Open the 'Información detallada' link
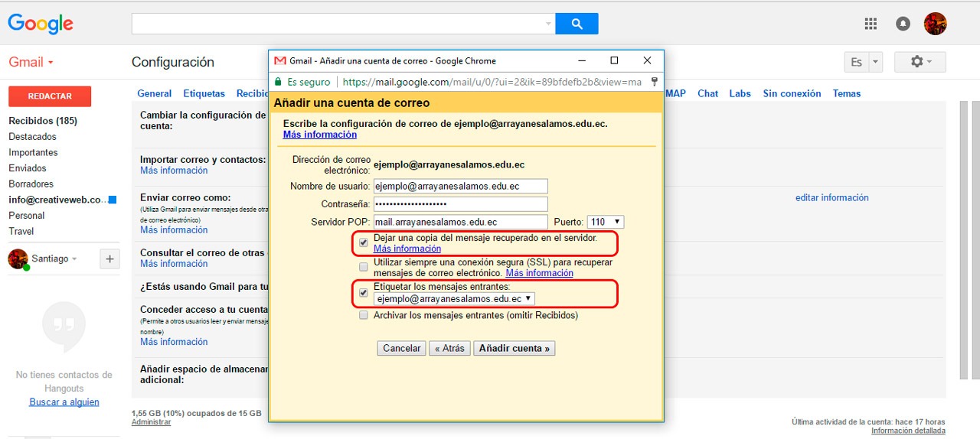 point(908,431)
